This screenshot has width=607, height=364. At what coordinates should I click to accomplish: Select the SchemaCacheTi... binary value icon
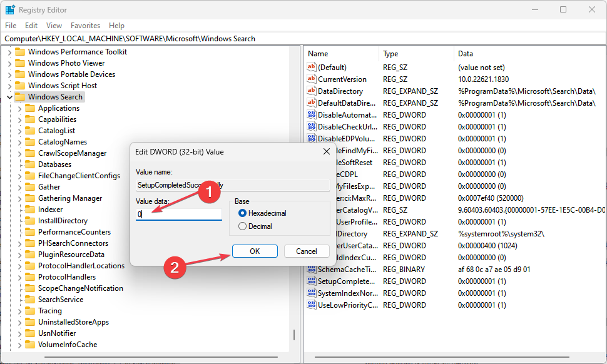(x=311, y=269)
